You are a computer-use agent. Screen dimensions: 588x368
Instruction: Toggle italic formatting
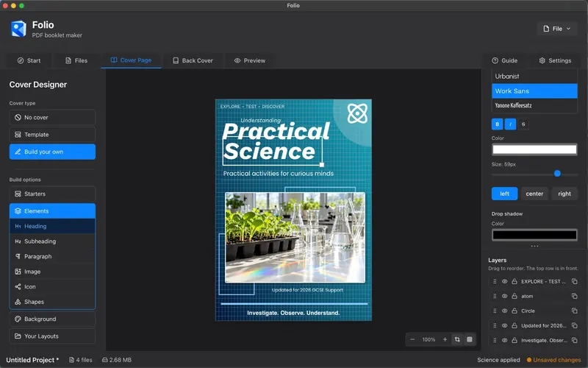[x=510, y=124]
